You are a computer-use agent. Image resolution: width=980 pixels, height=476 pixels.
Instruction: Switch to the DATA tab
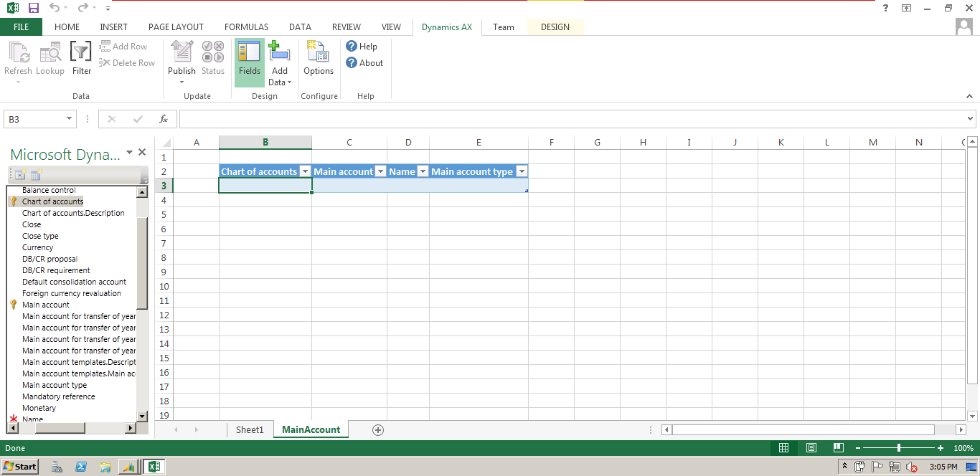pos(300,27)
